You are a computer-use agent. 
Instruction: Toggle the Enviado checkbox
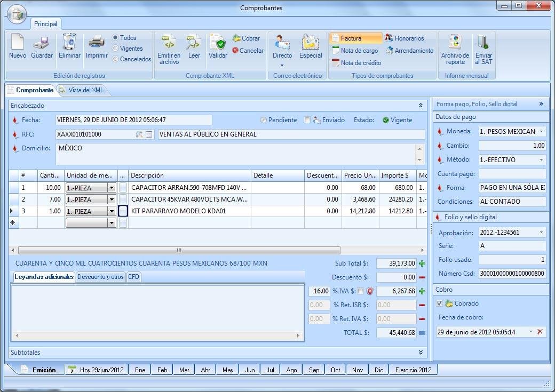(x=307, y=120)
